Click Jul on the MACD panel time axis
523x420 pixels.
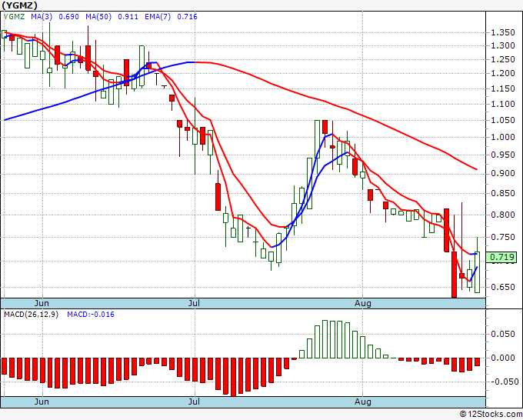pos(194,402)
